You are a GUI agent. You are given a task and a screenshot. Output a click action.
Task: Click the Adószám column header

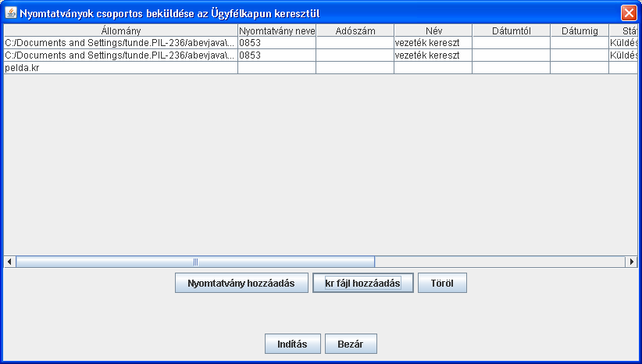[x=355, y=30]
